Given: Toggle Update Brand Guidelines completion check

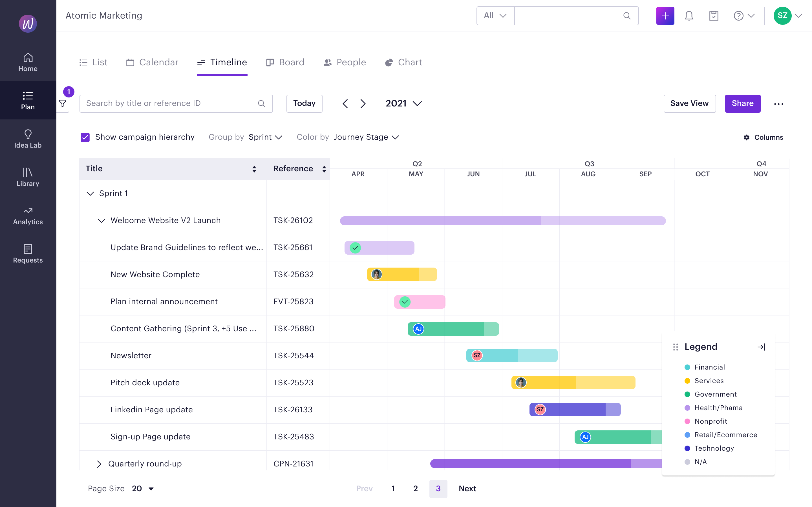Looking at the screenshot, I should tap(355, 248).
